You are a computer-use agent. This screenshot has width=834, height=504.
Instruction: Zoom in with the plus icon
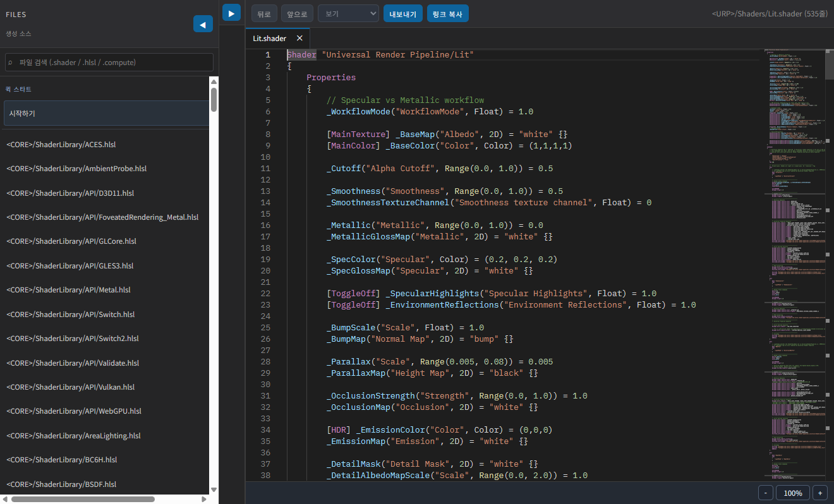pyautogui.click(x=819, y=492)
